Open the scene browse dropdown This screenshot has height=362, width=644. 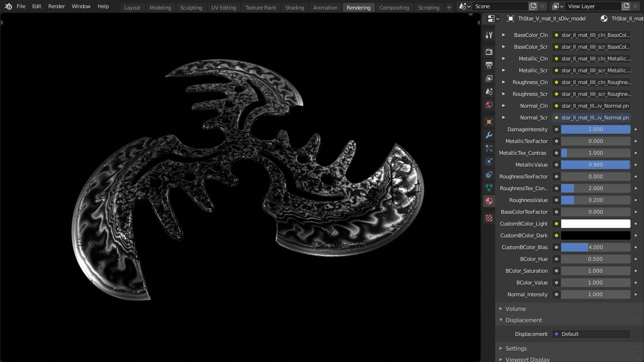465,6
